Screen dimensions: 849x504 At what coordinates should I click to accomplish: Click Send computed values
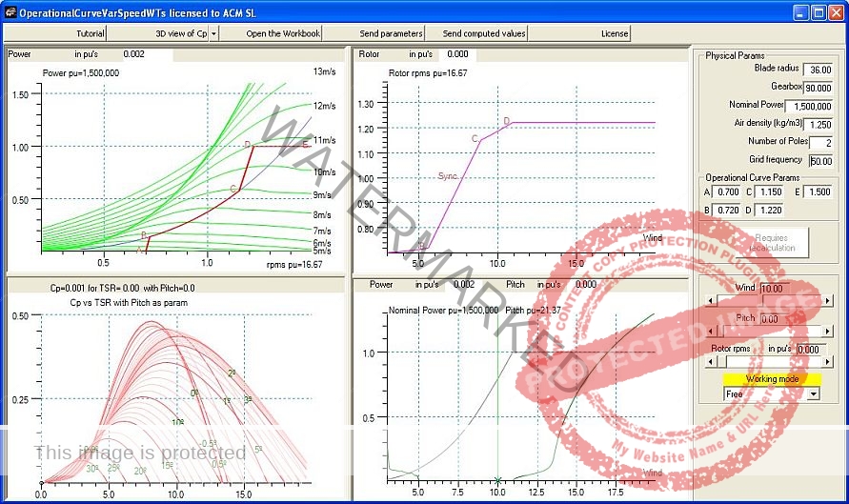pyautogui.click(x=475, y=33)
